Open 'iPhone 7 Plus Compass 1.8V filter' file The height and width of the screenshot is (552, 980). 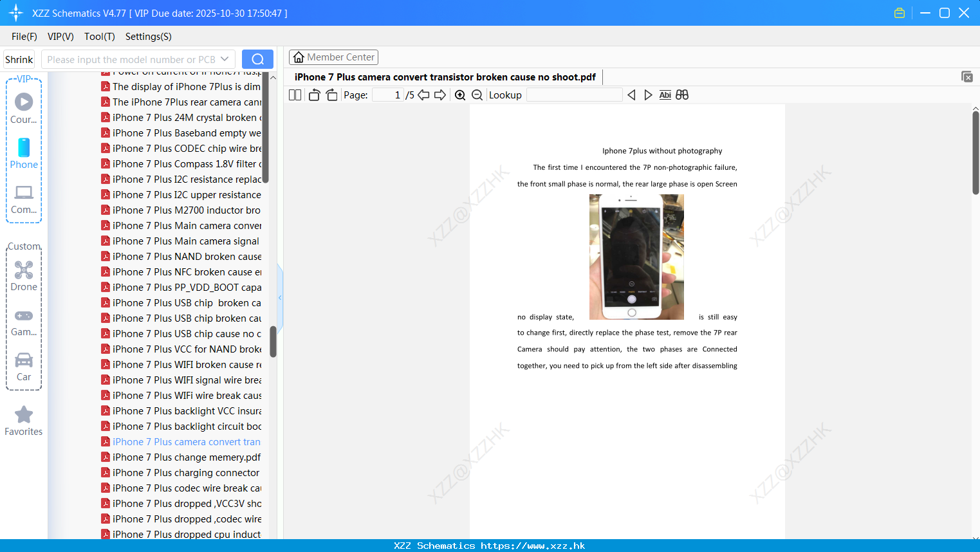181,164
